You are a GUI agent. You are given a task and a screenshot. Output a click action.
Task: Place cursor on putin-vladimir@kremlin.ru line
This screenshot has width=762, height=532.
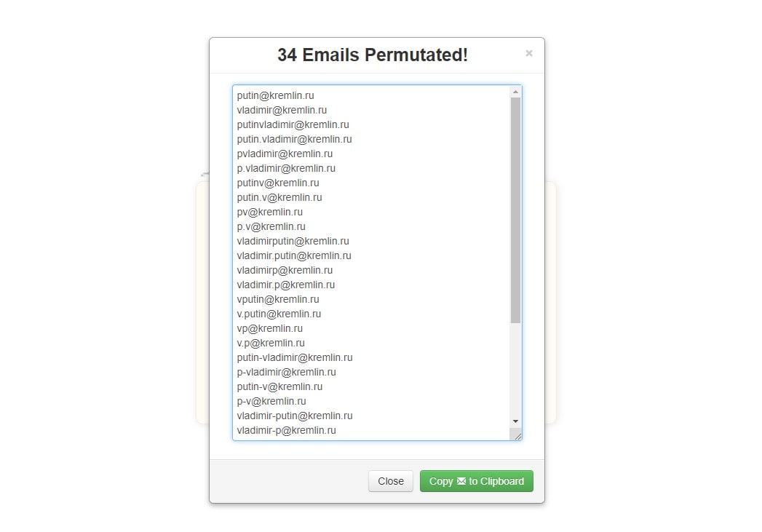click(295, 357)
